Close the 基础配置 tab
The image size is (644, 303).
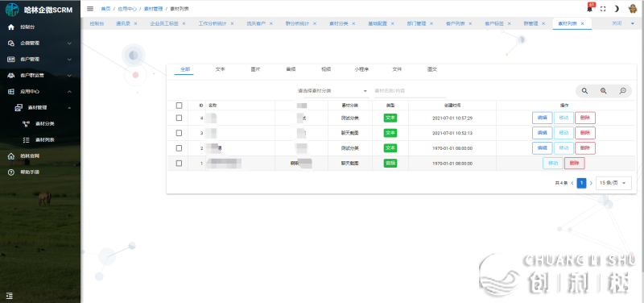point(392,24)
